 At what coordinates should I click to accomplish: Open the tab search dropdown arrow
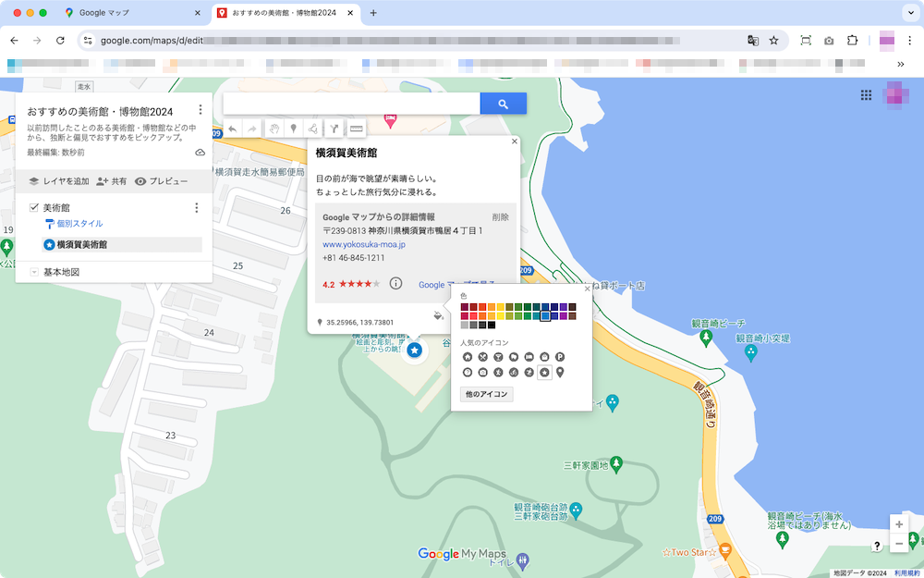click(x=911, y=12)
